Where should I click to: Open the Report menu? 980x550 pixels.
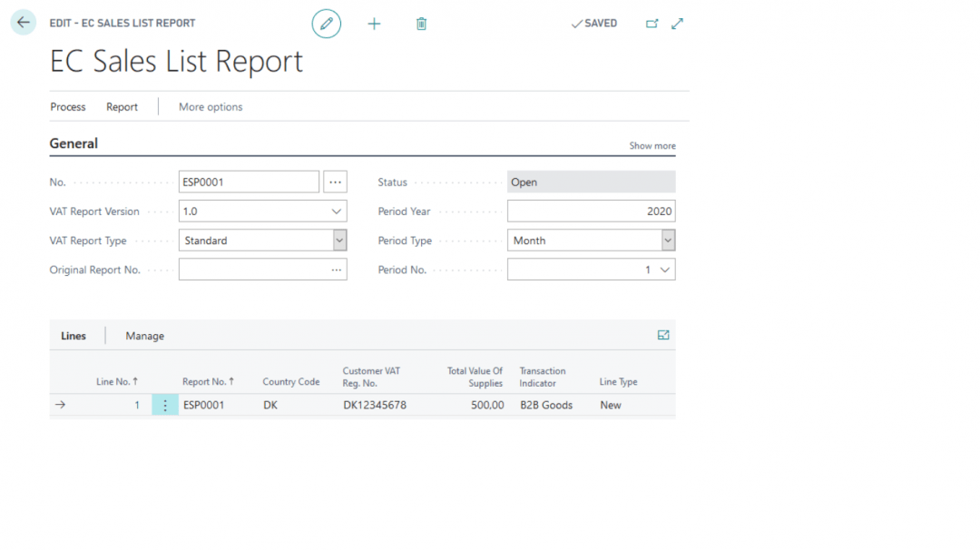click(x=122, y=107)
